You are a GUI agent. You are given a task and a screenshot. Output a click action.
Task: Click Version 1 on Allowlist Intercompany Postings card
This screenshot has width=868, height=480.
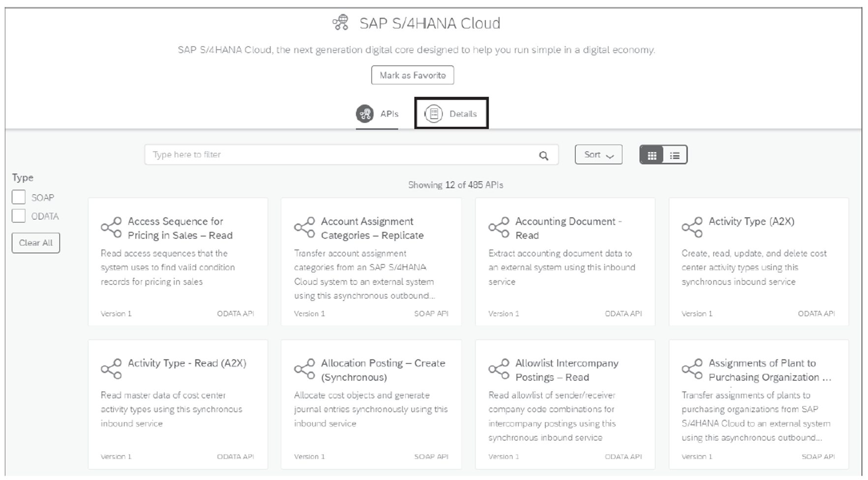504,456
